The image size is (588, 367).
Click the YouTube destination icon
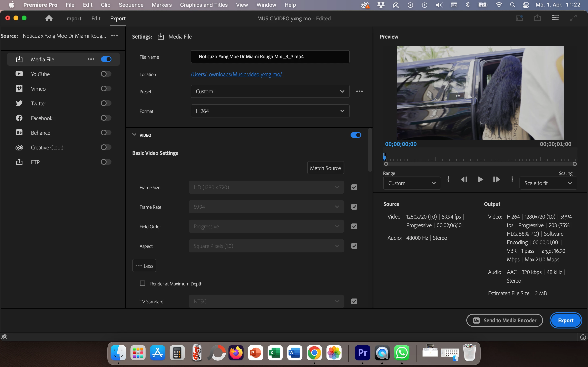tap(19, 74)
